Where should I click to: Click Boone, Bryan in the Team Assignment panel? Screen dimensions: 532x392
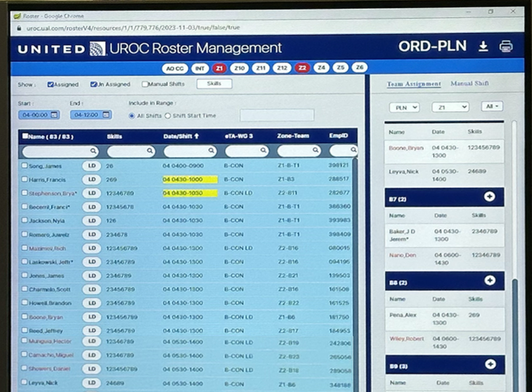pyautogui.click(x=406, y=148)
